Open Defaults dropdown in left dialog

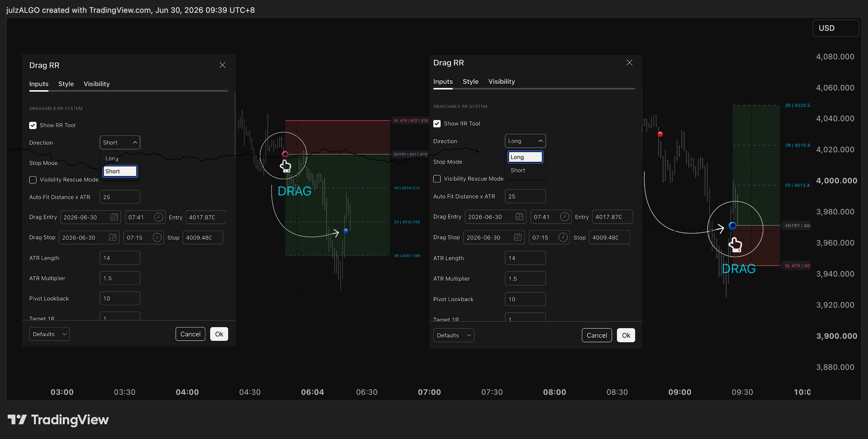pos(49,334)
